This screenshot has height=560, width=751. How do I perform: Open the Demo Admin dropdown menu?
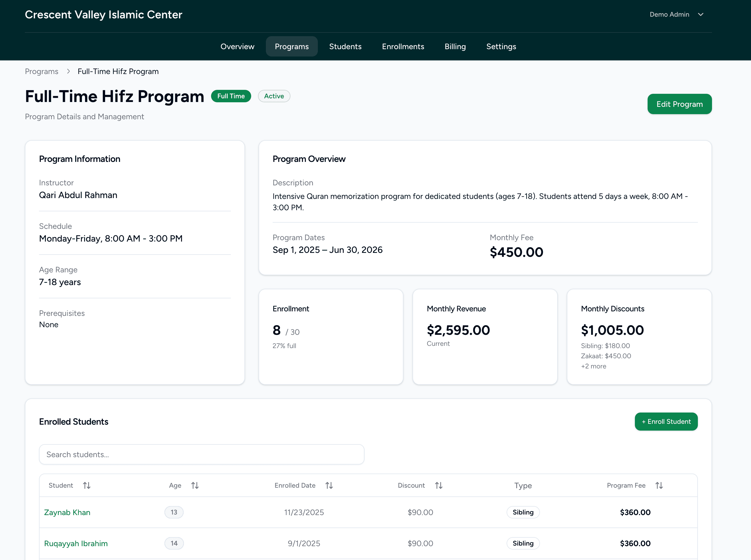(x=677, y=14)
